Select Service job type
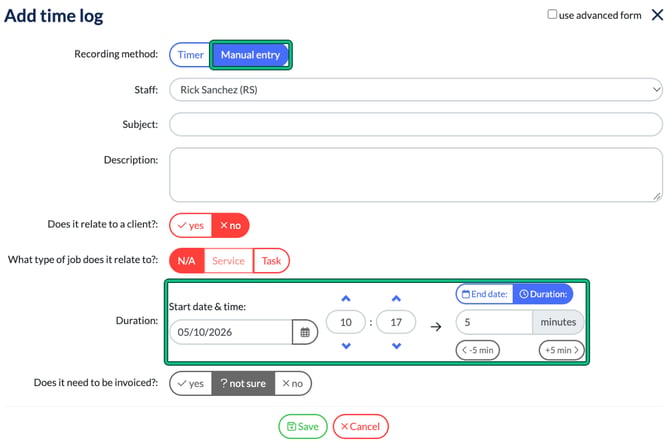 (229, 261)
